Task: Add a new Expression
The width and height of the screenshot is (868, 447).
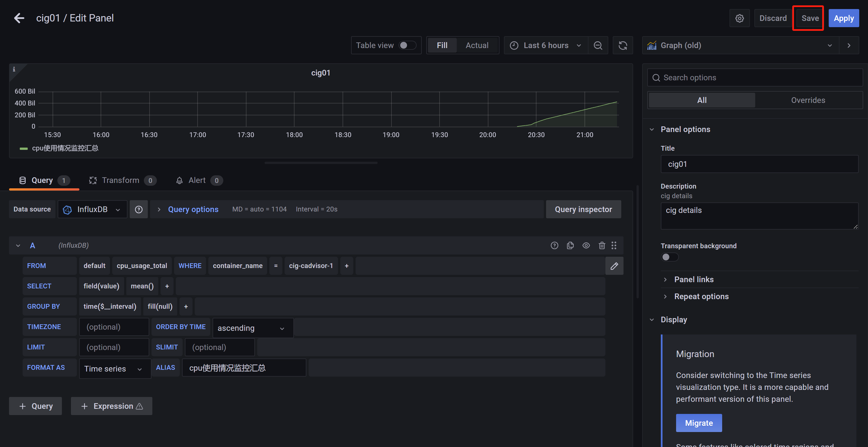Action: point(111,406)
